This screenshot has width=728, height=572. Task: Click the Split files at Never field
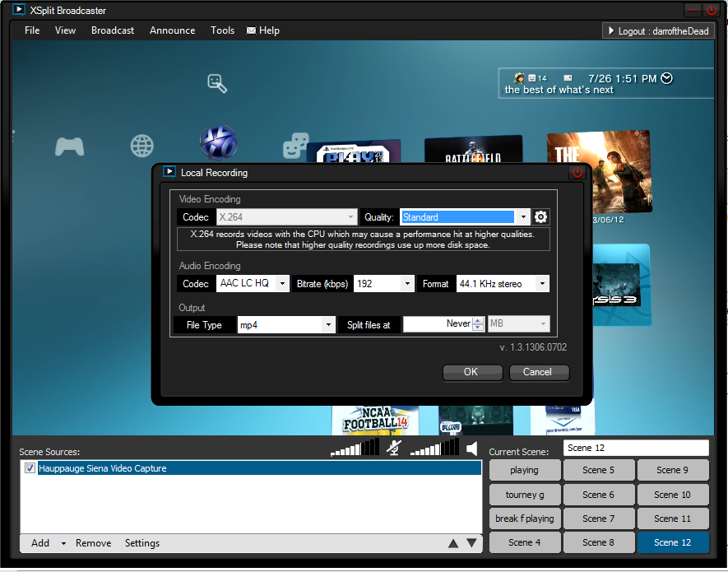click(438, 324)
